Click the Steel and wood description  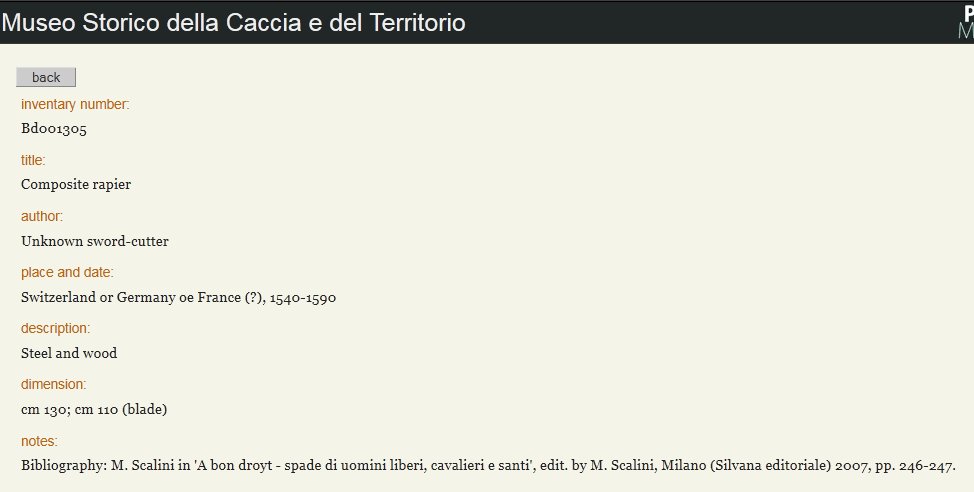click(69, 353)
